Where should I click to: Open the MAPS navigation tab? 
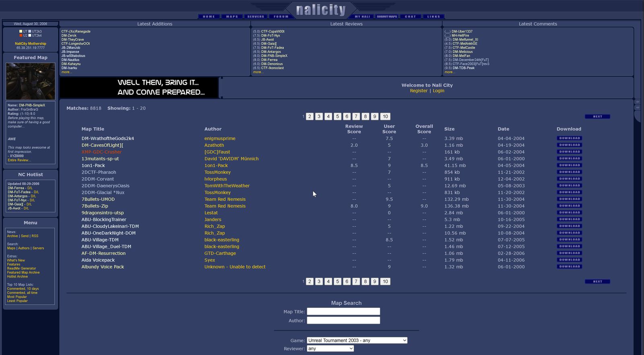pos(232,17)
